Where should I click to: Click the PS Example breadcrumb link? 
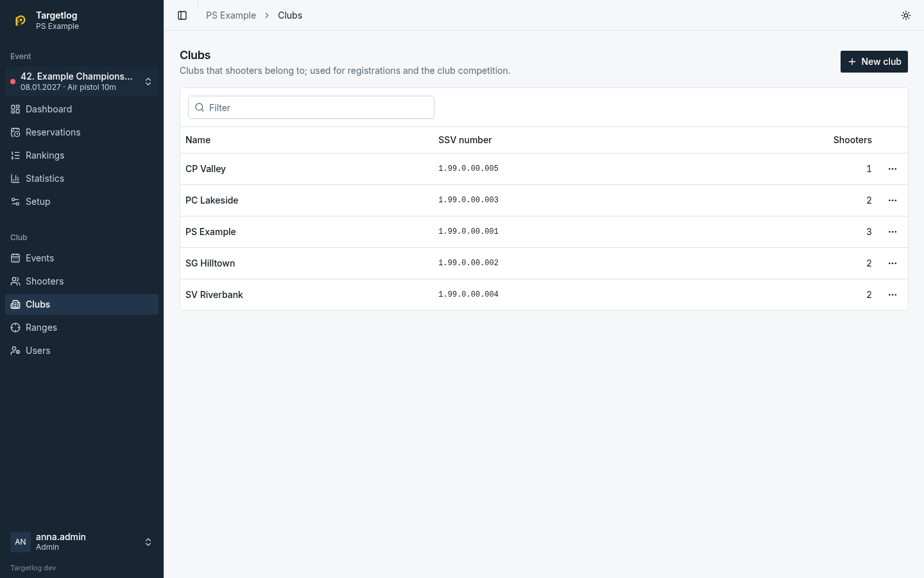[x=231, y=15]
